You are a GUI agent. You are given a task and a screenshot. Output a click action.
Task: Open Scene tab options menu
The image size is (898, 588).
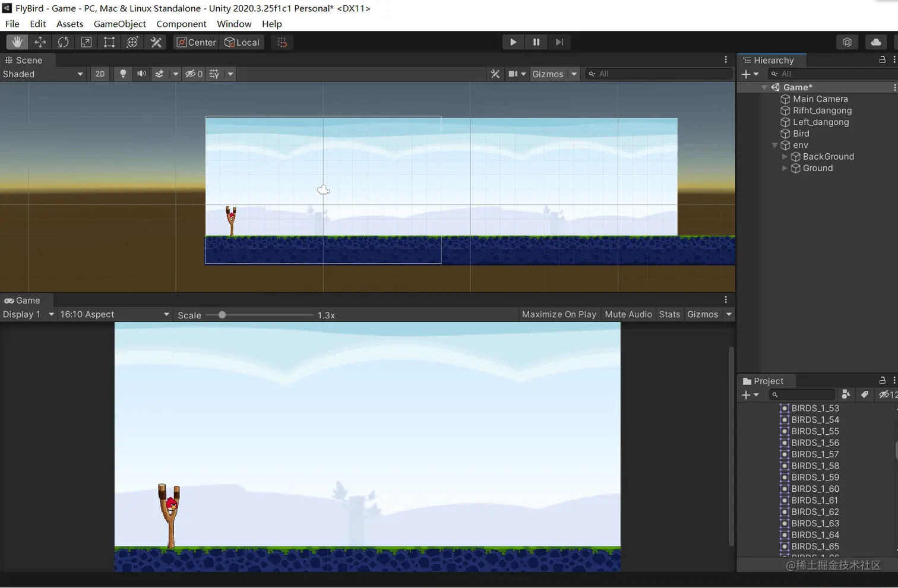[726, 60]
